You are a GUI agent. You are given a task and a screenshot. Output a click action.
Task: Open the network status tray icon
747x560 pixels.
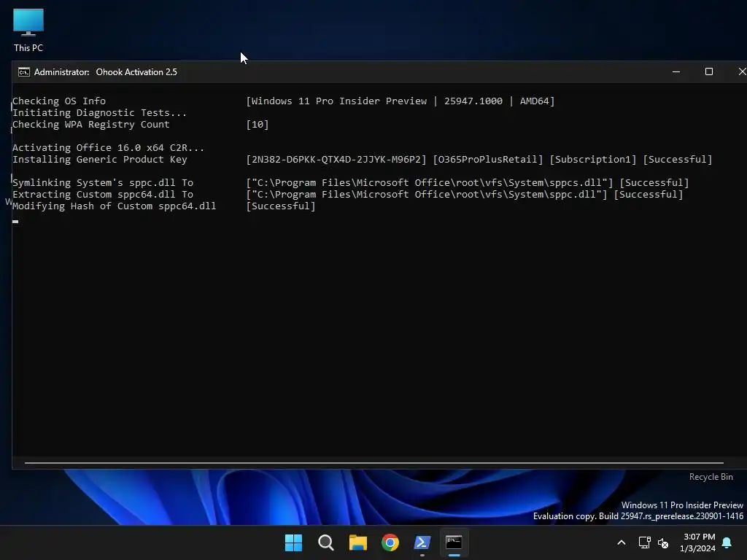(644, 542)
